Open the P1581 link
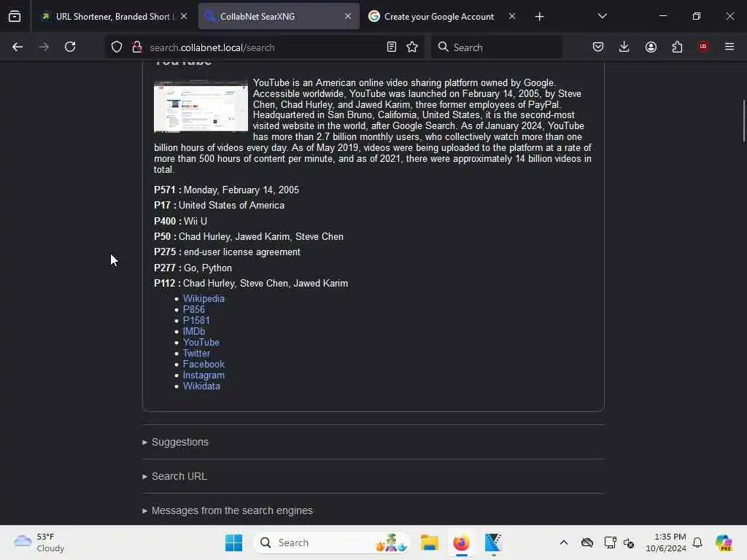The image size is (747, 560). [x=196, y=321]
